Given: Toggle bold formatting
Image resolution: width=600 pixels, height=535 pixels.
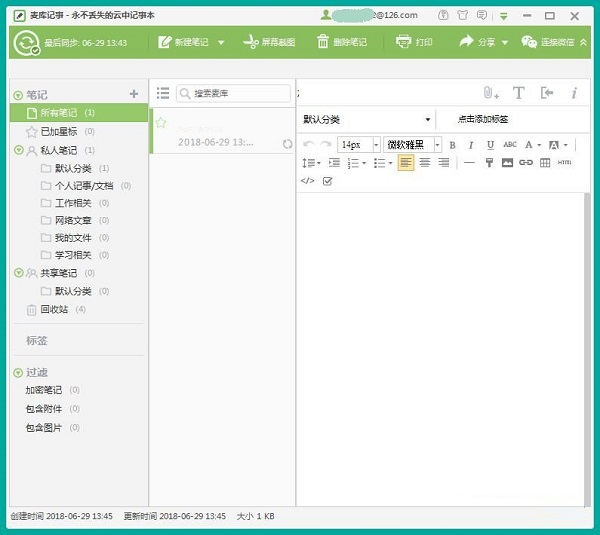Looking at the screenshot, I should (452, 145).
